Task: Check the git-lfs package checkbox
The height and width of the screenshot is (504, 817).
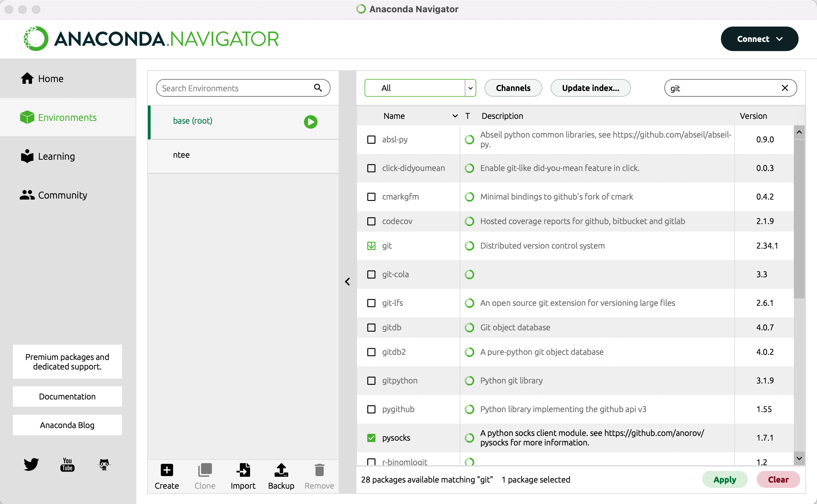Action: pos(371,303)
